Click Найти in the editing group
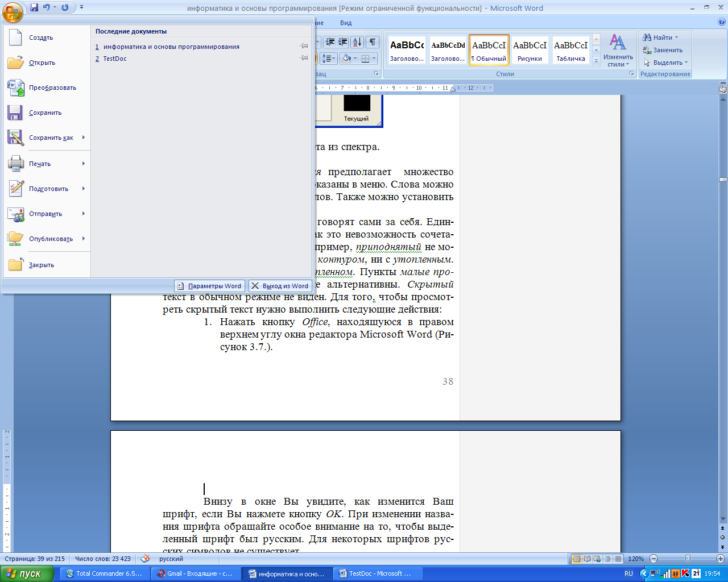 (660, 38)
